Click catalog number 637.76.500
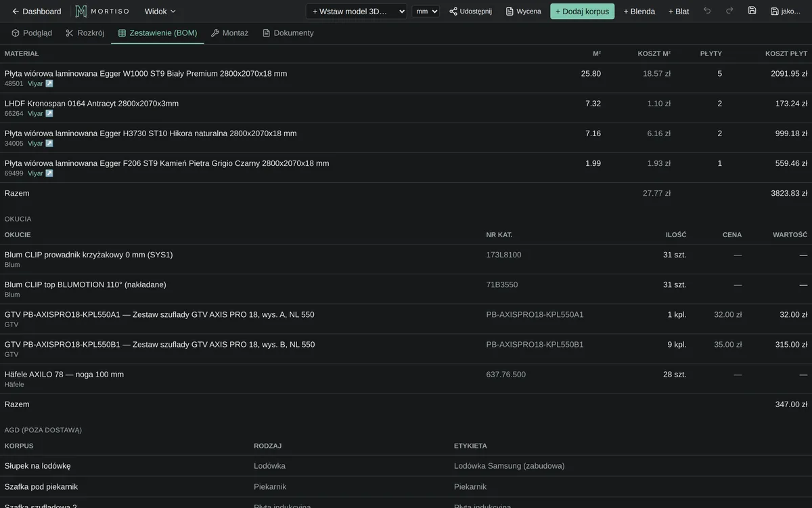This screenshot has width=812, height=508. coord(505,374)
